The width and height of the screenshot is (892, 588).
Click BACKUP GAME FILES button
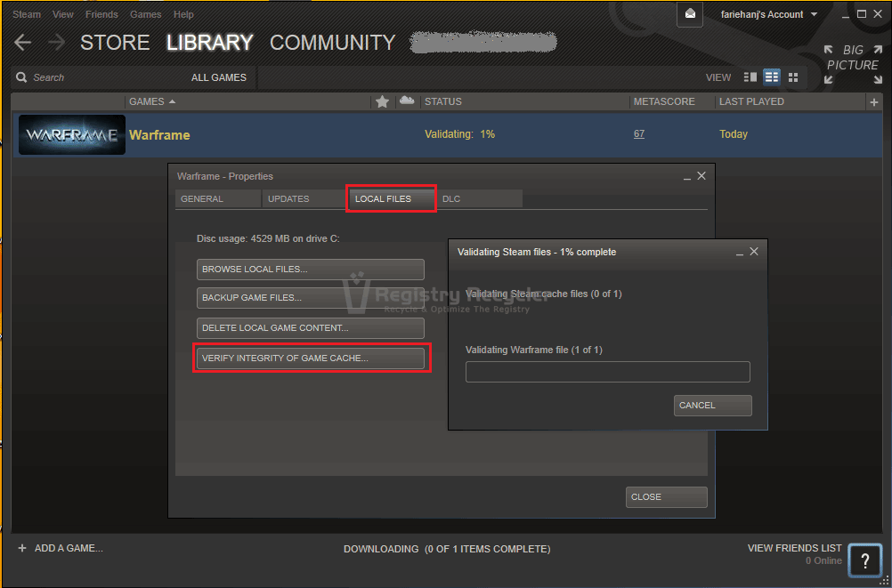[311, 298]
